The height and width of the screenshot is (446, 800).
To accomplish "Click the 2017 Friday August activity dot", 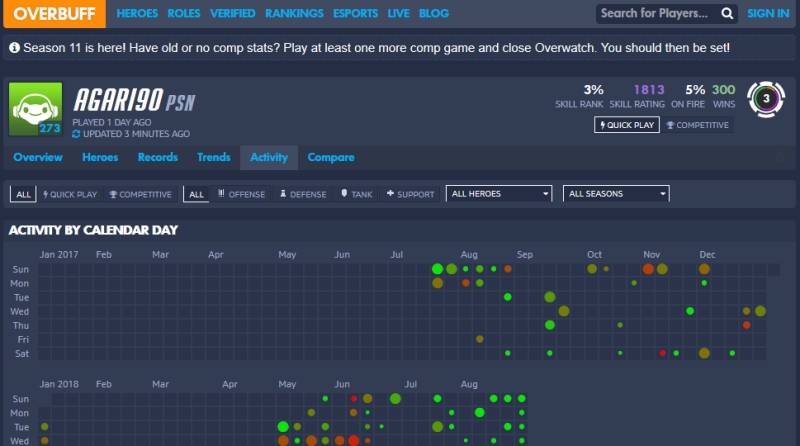I will pos(480,339).
